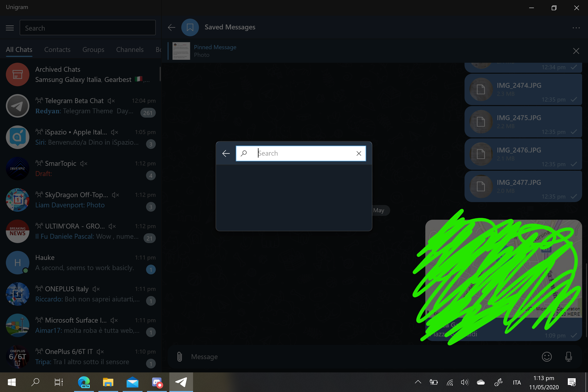The height and width of the screenshot is (392, 588).
Task: Open the emoji picker smiley icon
Action: (x=546, y=357)
